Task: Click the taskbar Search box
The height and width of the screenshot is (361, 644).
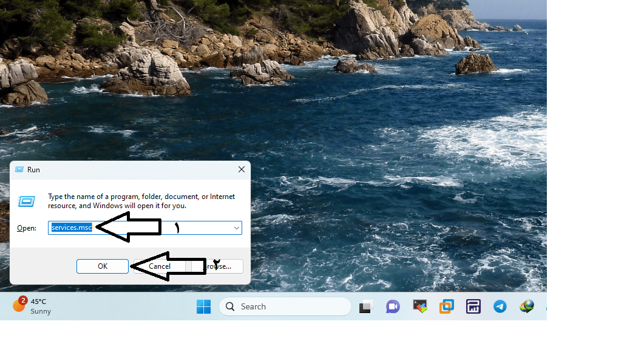Action: pyautogui.click(x=285, y=307)
